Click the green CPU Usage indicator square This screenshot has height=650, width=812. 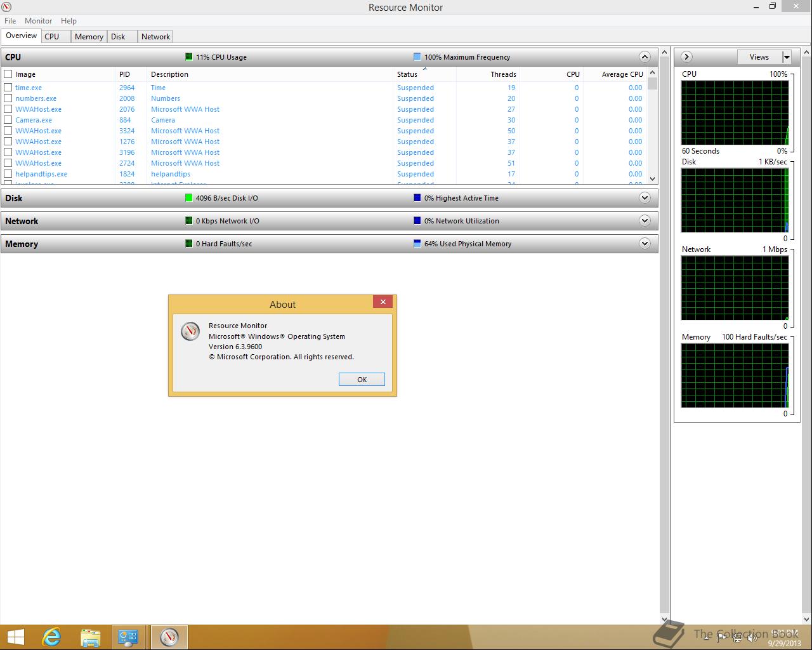click(188, 57)
